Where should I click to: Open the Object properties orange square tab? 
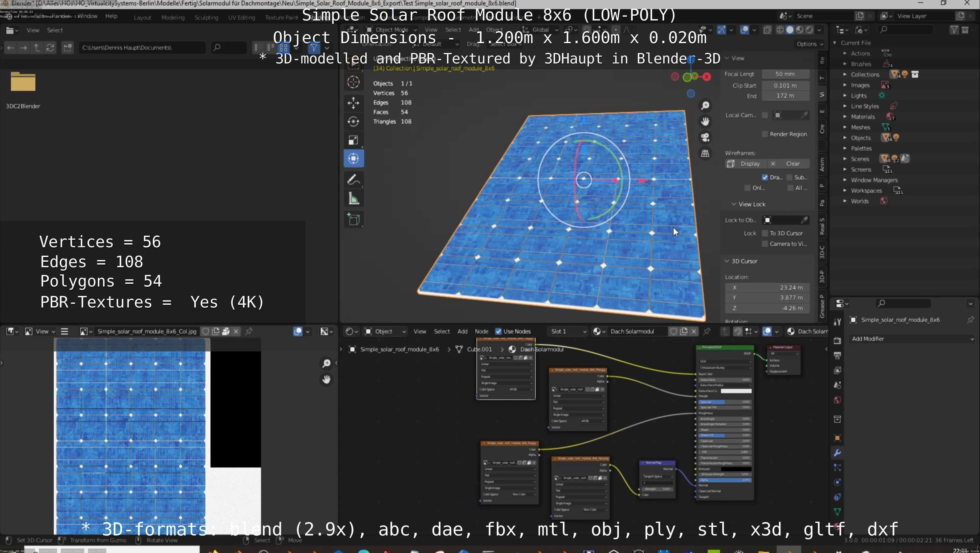(837, 438)
